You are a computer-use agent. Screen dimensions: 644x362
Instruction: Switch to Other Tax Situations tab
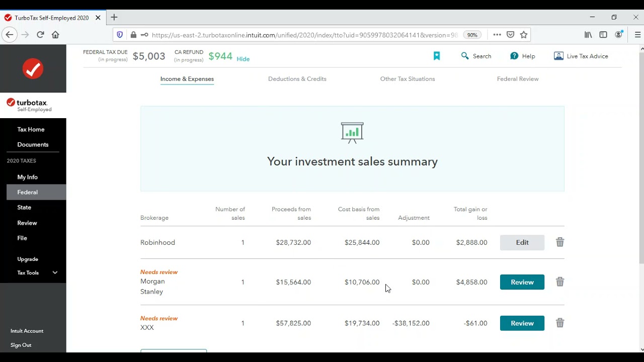(408, 79)
